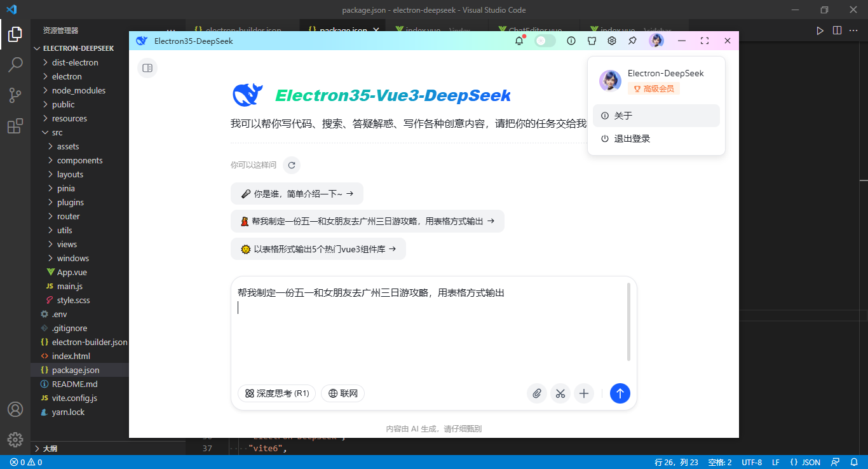Pin the DeepSeek window on top
Screen dimensions: 868x469
click(632, 41)
